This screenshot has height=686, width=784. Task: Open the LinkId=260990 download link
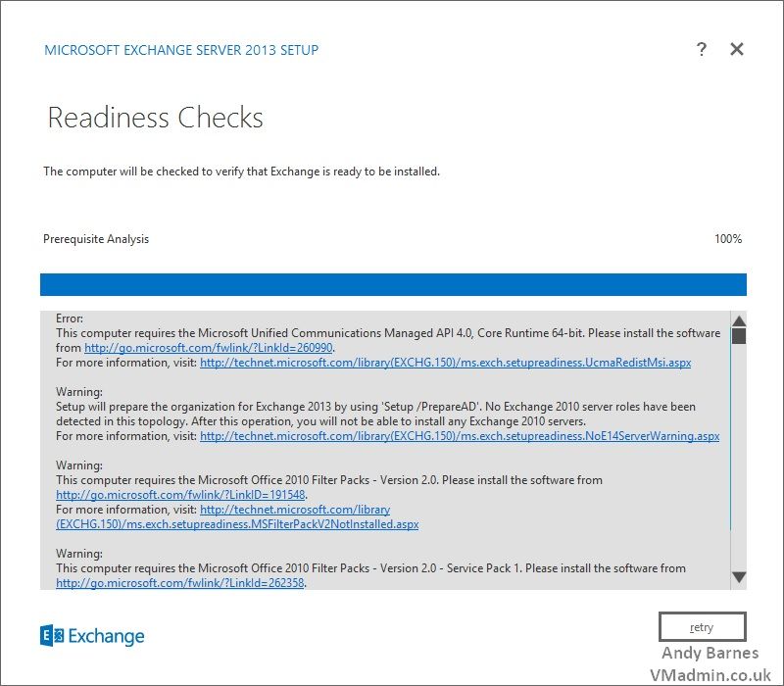tap(209, 348)
